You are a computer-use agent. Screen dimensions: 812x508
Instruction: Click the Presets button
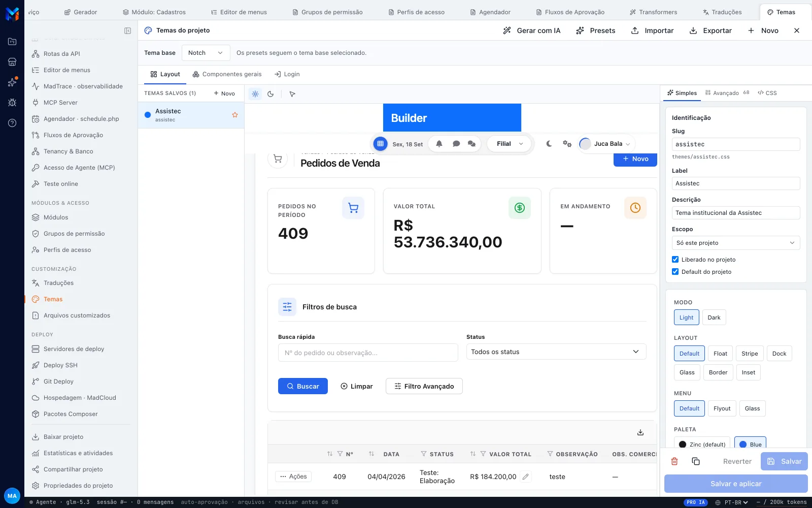(595, 30)
